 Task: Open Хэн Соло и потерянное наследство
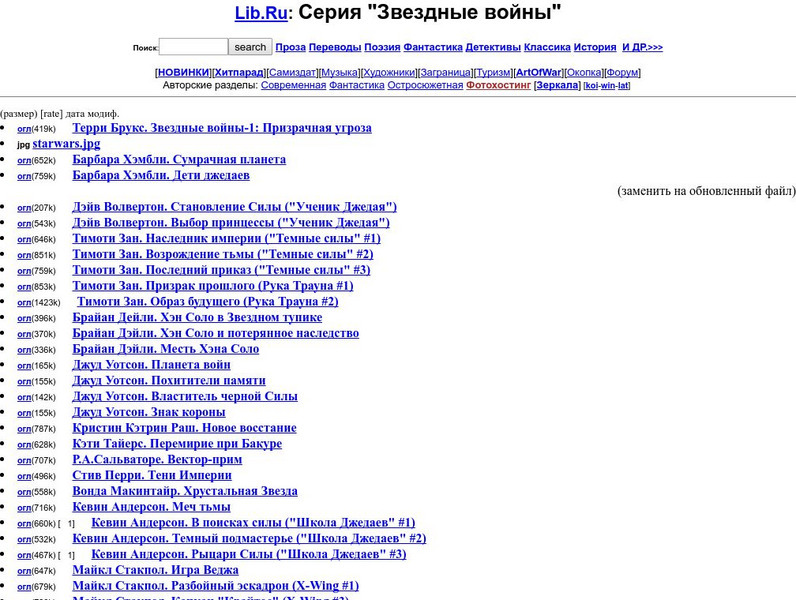pyautogui.click(x=216, y=333)
